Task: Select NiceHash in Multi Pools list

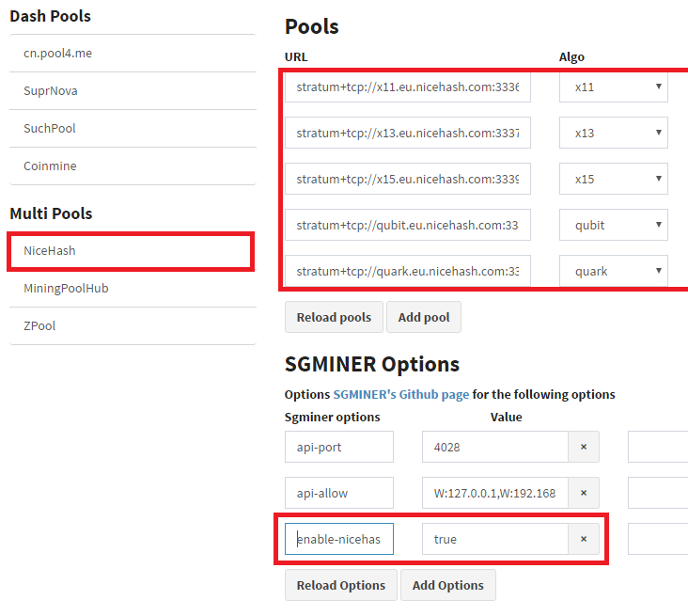Action: click(131, 251)
